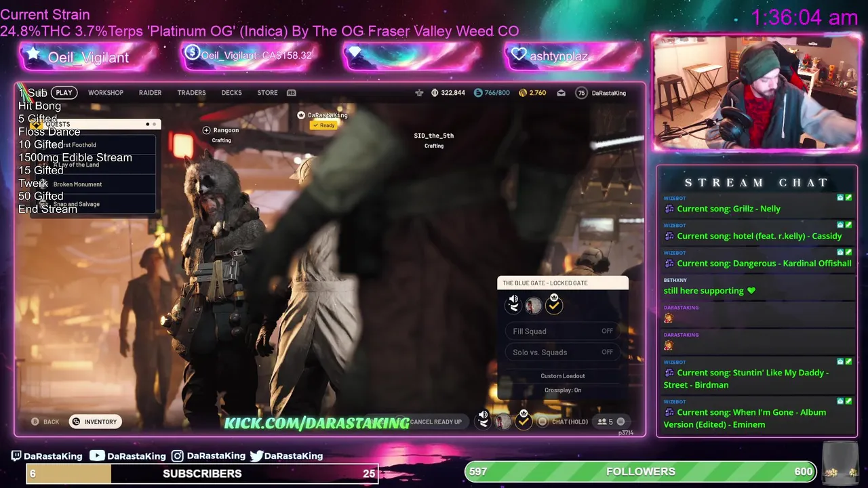Open DaRastaKing profile name in top bar

[x=609, y=93]
